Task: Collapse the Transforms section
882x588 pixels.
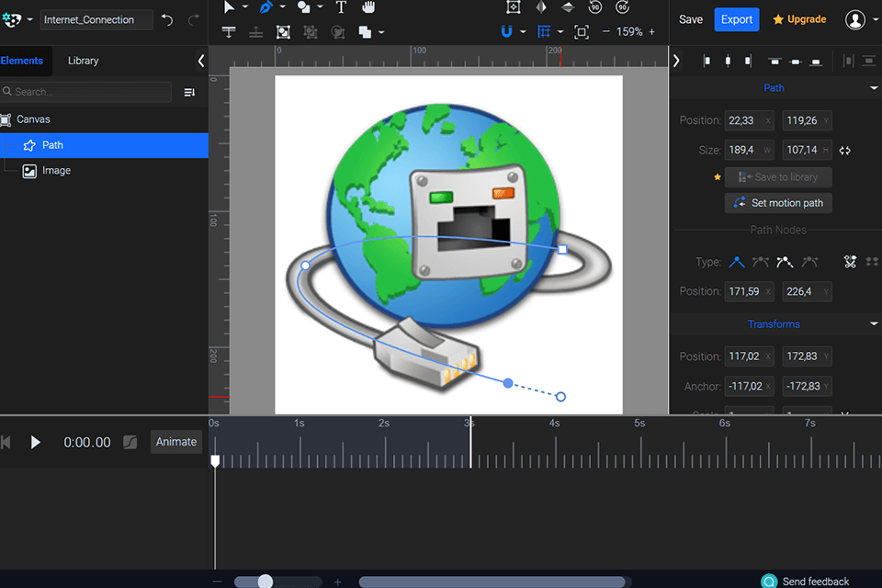Action: (874, 323)
